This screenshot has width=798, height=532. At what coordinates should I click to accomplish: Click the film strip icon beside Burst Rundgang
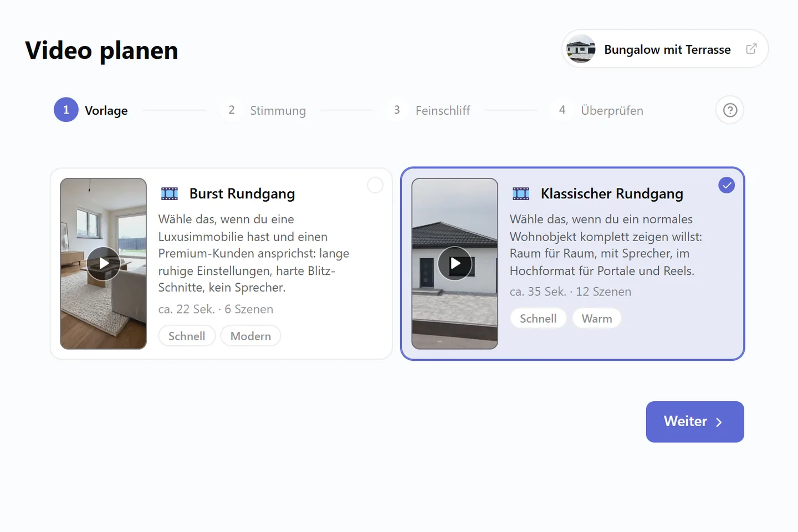coord(170,193)
